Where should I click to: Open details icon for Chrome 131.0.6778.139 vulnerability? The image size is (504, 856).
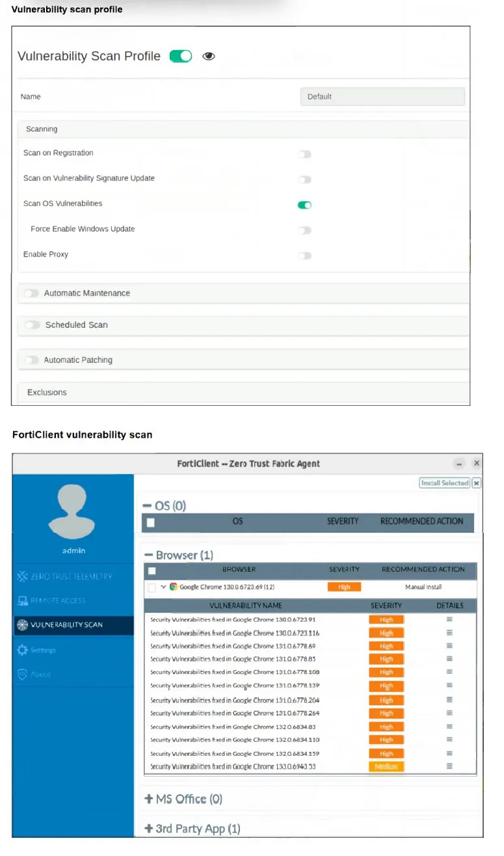pos(449,686)
